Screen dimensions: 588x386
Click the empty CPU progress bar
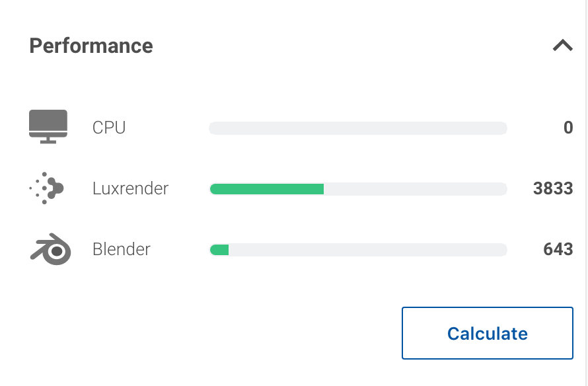pos(357,128)
